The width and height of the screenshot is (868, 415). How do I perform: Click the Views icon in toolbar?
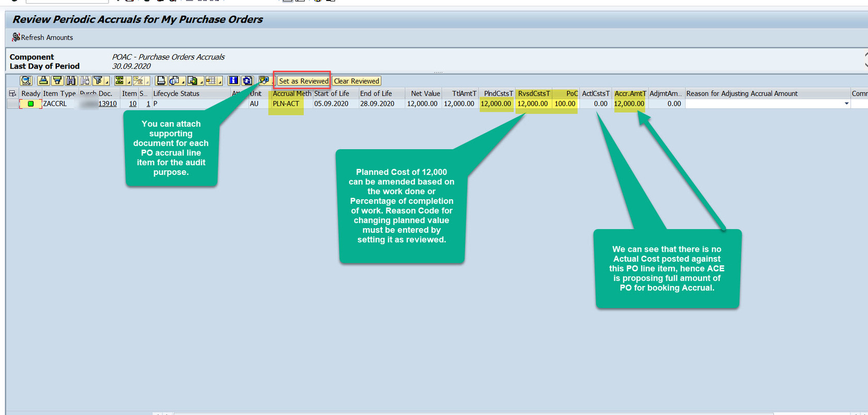tap(174, 81)
